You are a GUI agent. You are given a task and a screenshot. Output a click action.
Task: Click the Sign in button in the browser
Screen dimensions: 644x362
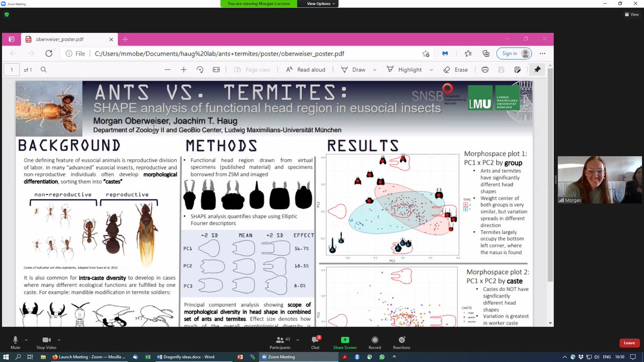point(514,54)
